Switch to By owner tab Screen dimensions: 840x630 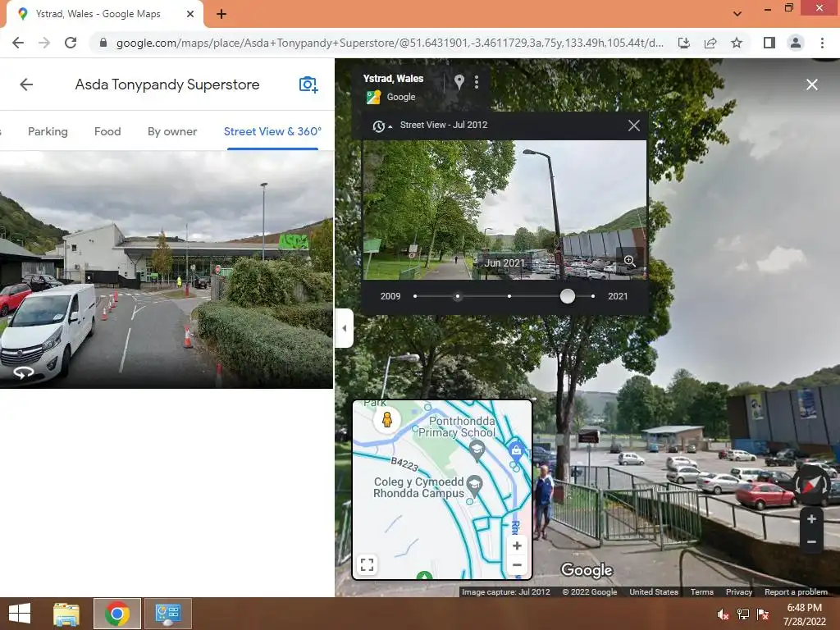tap(172, 132)
